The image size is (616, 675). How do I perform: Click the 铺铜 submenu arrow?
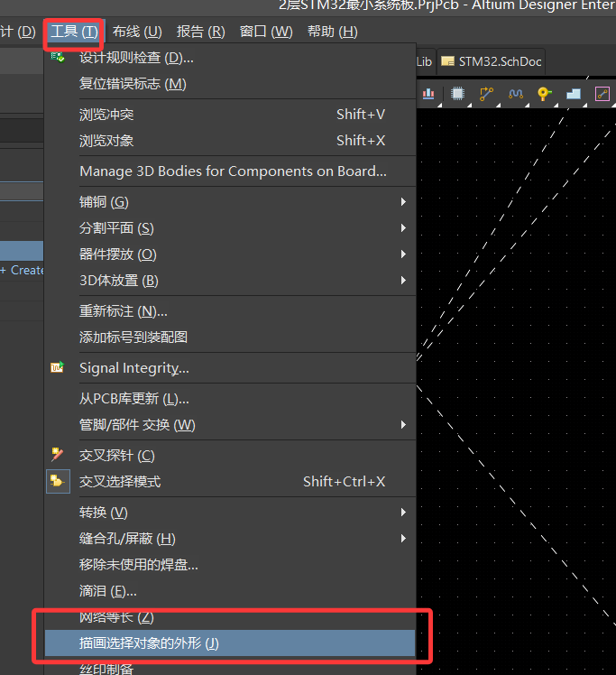click(403, 202)
